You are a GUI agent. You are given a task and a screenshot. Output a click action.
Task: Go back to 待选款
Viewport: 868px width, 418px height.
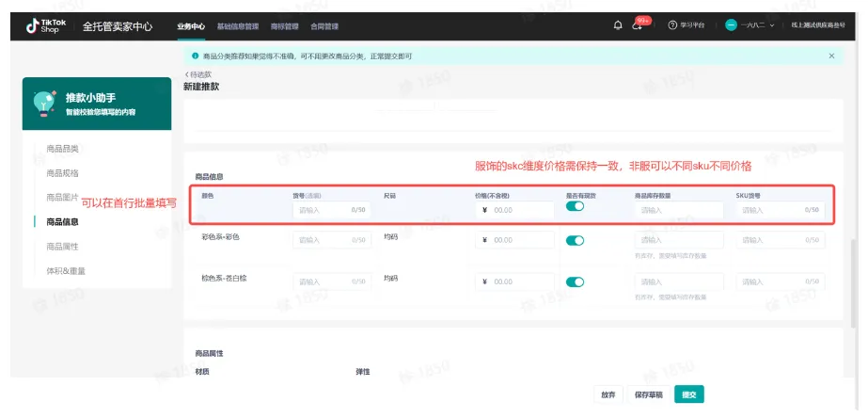(197, 74)
